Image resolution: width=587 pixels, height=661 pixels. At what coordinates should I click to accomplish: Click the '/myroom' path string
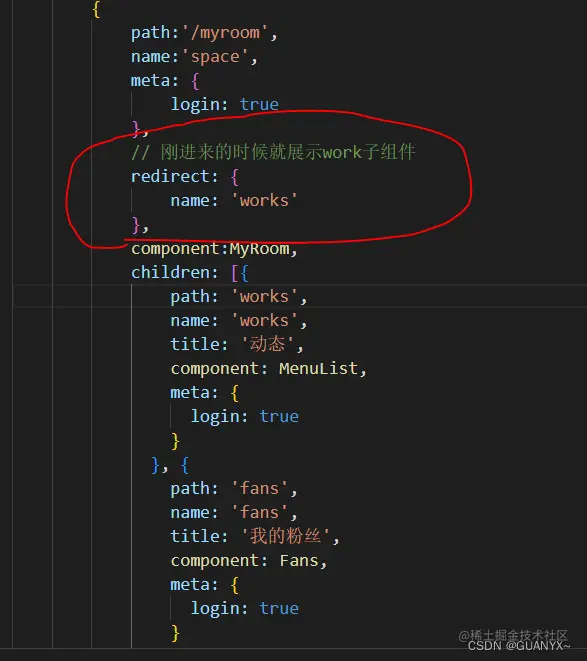click(226, 33)
